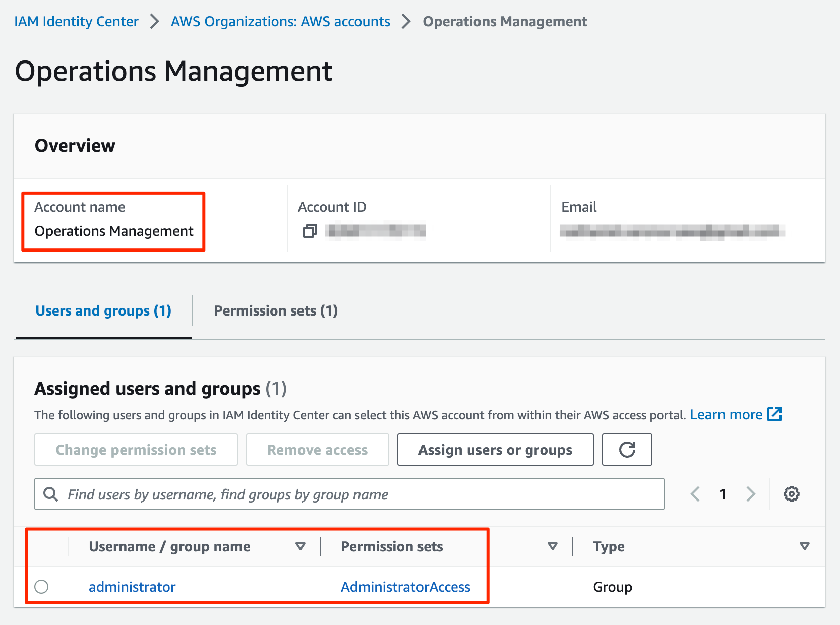Viewport: 840px width, 625px height.
Task: Click Change permission sets button
Action: 136,450
